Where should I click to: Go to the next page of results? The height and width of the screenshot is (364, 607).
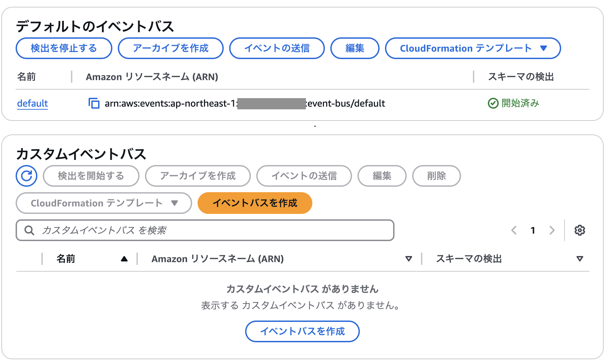552,230
